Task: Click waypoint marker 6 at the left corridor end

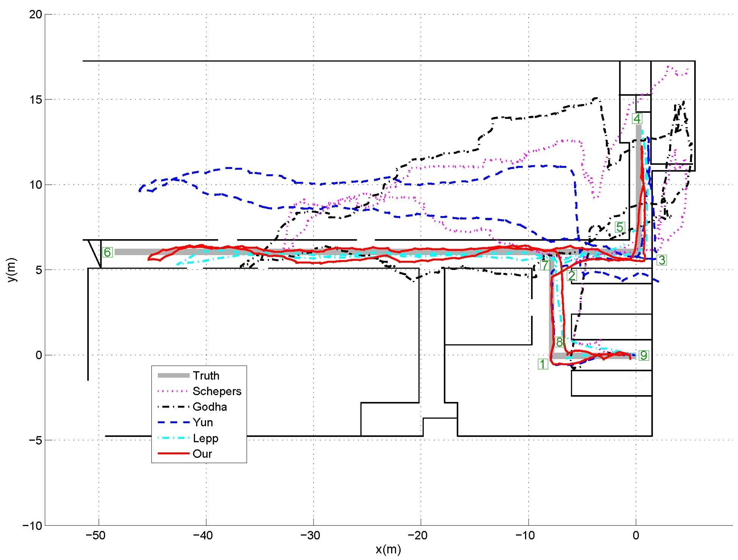Action: (107, 252)
